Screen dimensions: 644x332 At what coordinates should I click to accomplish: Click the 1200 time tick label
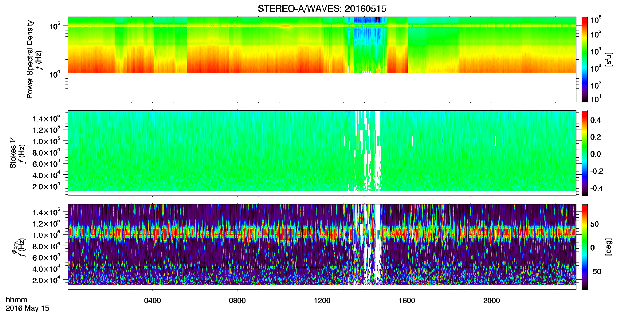coord(322,301)
